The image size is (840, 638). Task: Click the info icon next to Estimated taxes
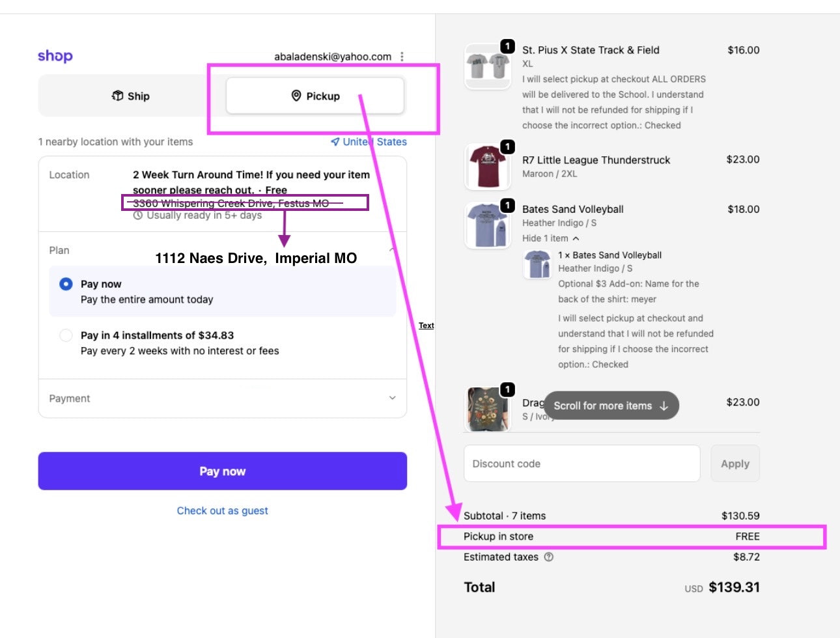pos(548,557)
